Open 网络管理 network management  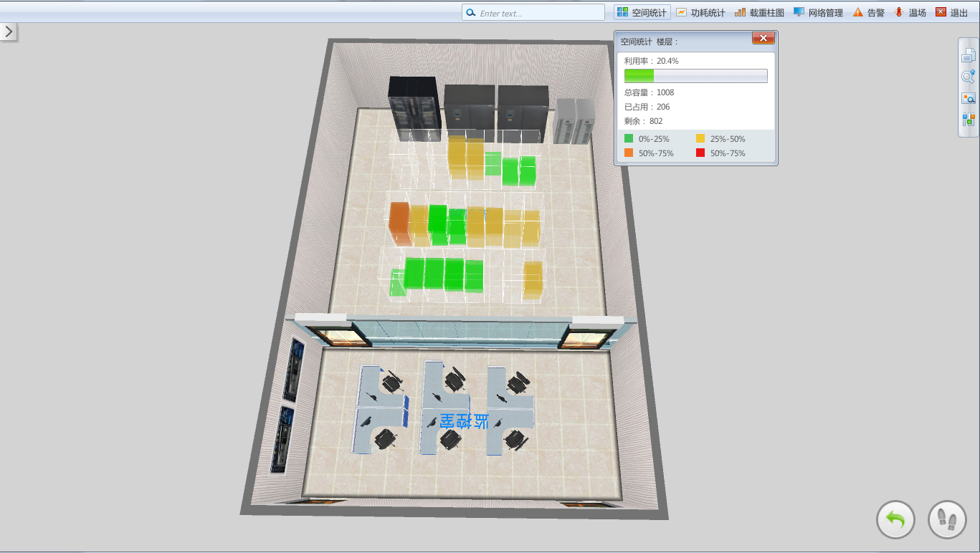click(818, 12)
